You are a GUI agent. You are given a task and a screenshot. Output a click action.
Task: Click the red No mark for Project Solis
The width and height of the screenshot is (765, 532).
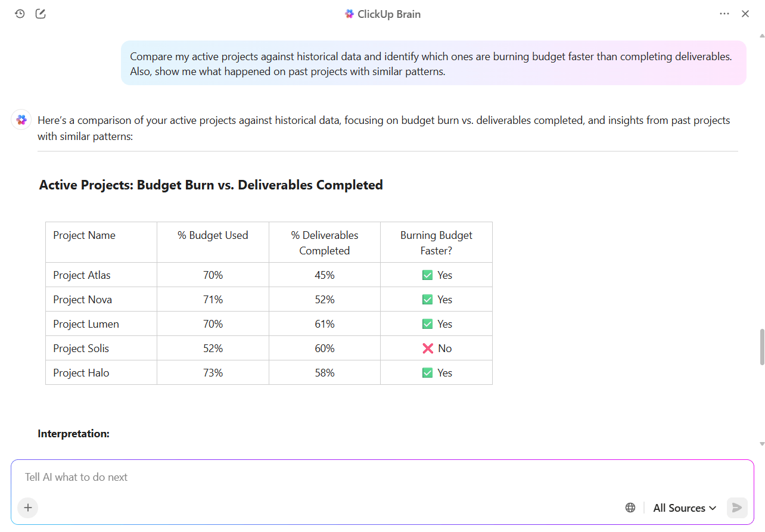tap(428, 349)
